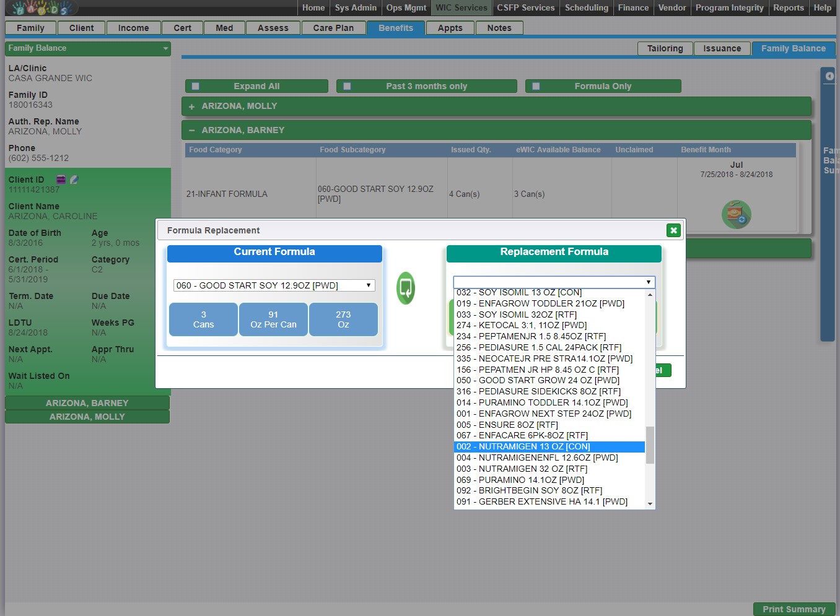The width and height of the screenshot is (840, 616).
Task: Click the minus icon beside ARIZONA, BARNEY
Action: point(191,131)
